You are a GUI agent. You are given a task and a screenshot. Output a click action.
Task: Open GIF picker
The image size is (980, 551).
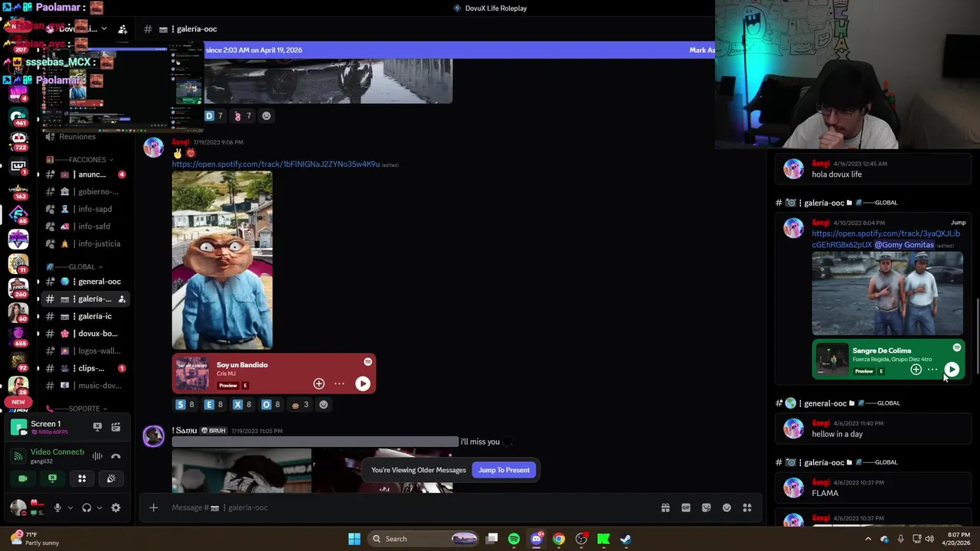686,507
